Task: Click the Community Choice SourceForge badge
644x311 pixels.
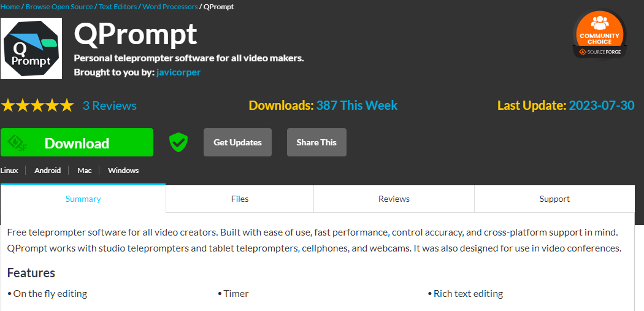Action: [599, 35]
